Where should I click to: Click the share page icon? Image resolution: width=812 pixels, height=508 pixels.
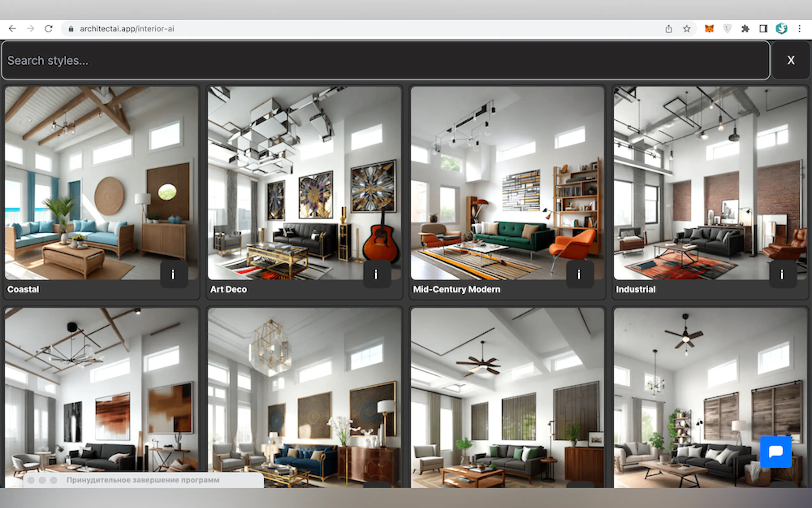(669, 29)
